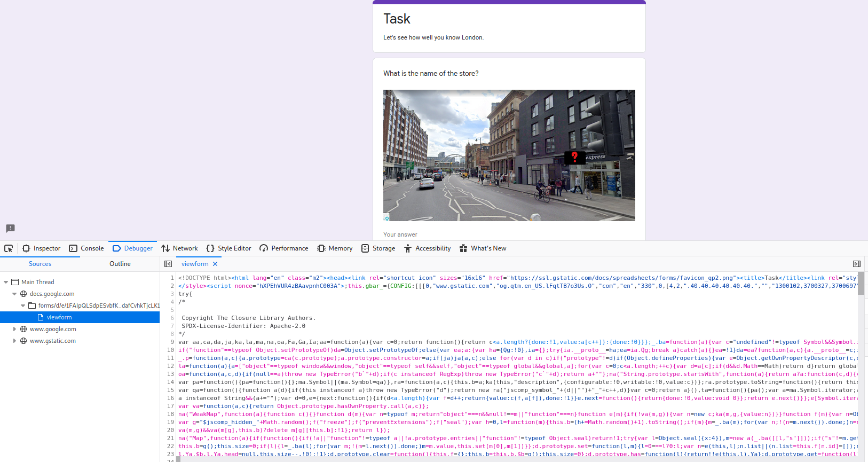Click the report problem feedback icon
The height and width of the screenshot is (462, 868).
[x=10, y=229]
